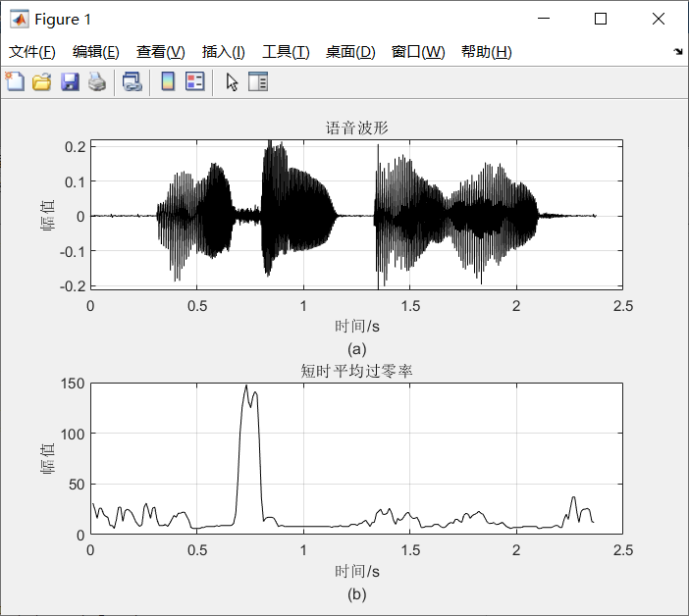This screenshot has width=689, height=616.
Task: Click the dock figure arrow in the menu bar
Action: [x=678, y=52]
